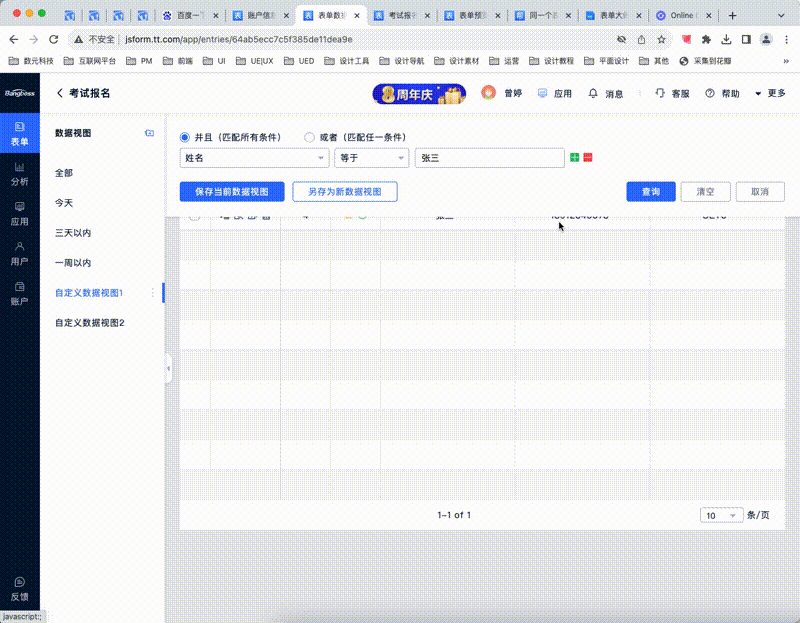Remove the filter condition with red minus
This screenshot has height=623, width=800.
[x=588, y=158]
